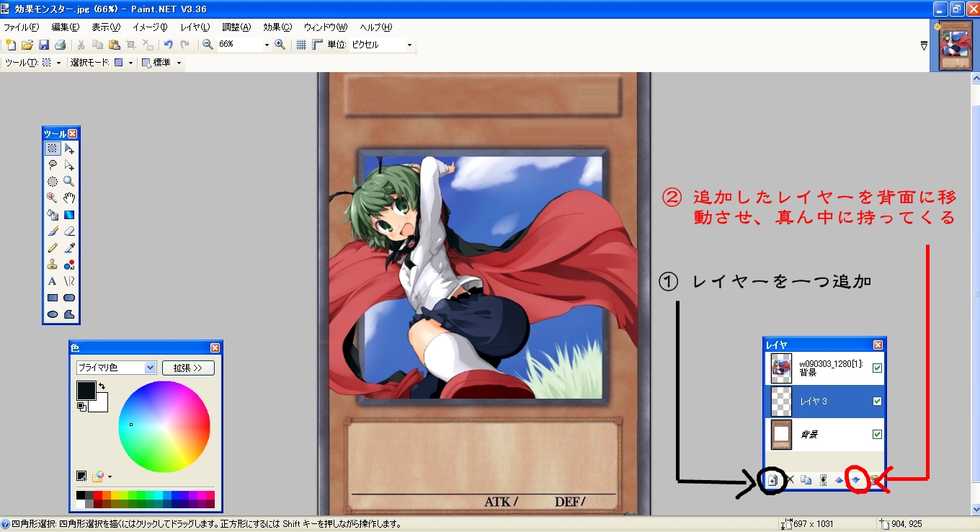Image resolution: width=980 pixels, height=532 pixels.
Task: Select the Eraser tool
Action: [69, 231]
